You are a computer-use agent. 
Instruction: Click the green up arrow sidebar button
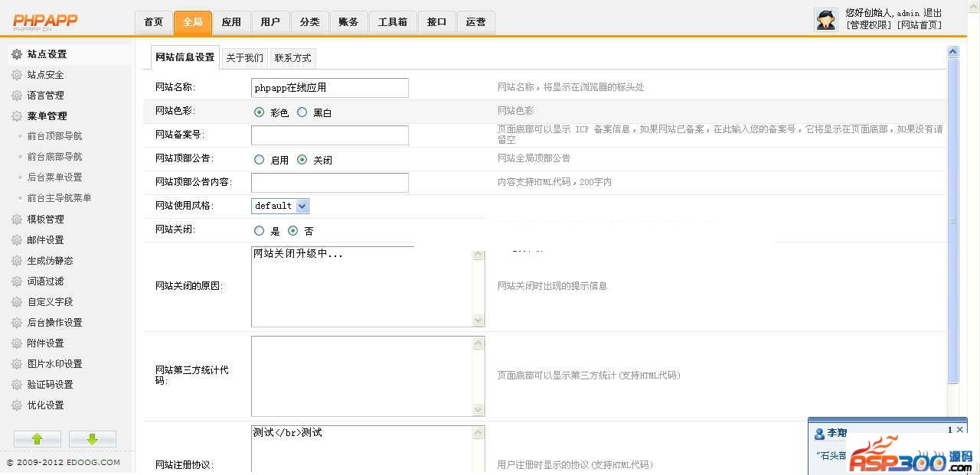point(37,439)
